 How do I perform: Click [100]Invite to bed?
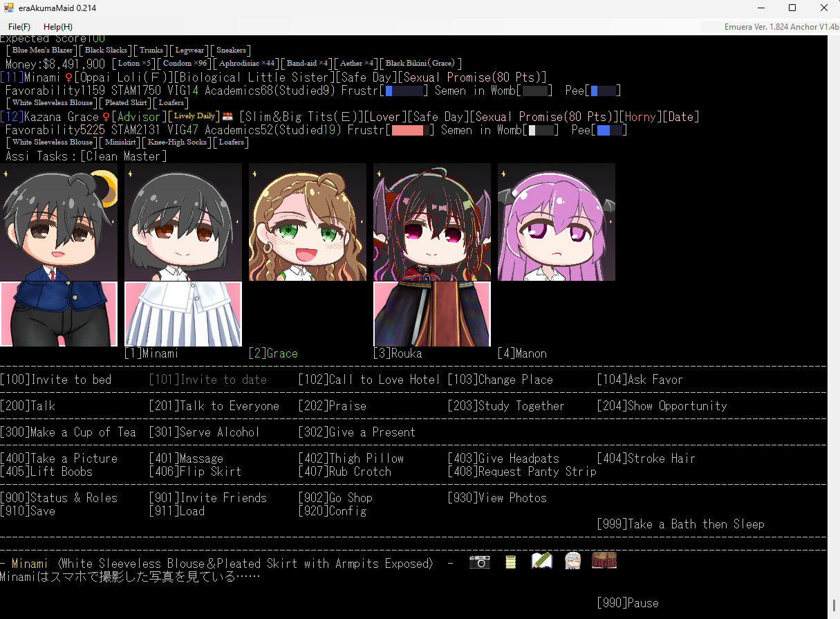pos(55,380)
